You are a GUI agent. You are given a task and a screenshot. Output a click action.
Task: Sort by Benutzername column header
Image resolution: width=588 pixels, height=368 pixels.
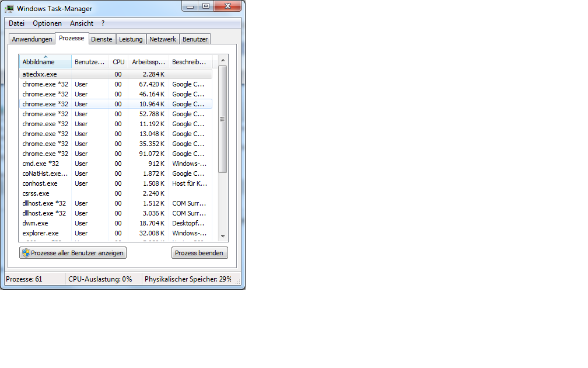pyautogui.click(x=90, y=62)
